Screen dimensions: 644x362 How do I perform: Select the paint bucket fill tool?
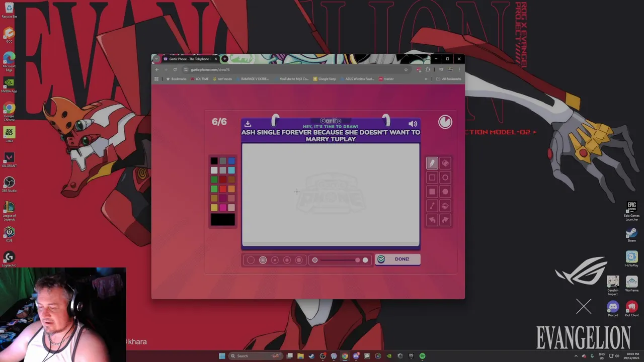(445, 206)
